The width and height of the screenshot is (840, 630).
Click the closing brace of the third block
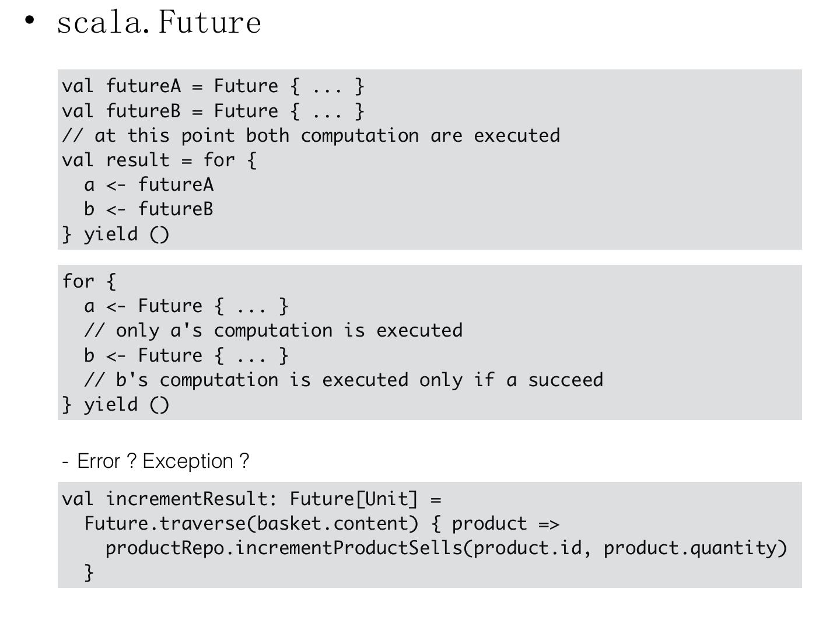tap(89, 572)
